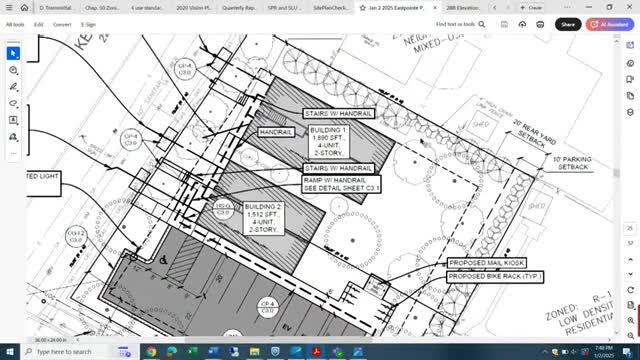Open the Acrobat hamburger menu
This screenshot has width=640, height=360.
point(9,8)
